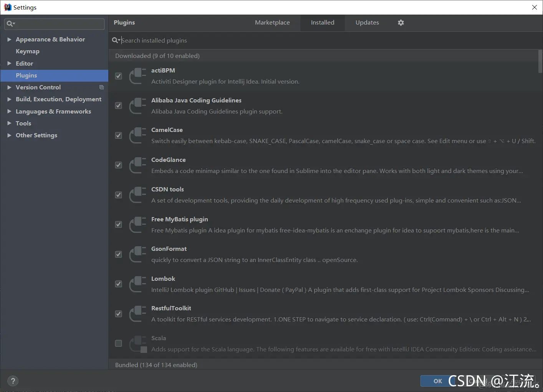
Task: Click the plugin list vertical scrollbar
Action: point(540,61)
